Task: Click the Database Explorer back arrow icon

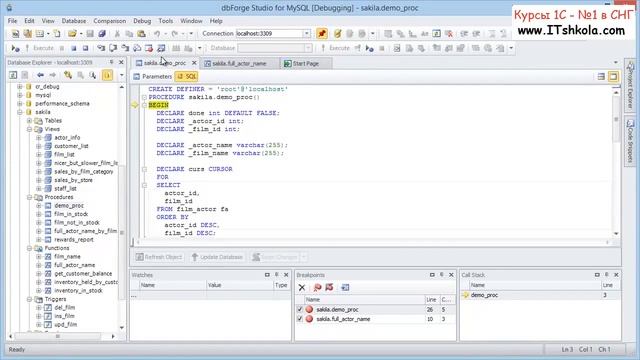Action: (40, 75)
